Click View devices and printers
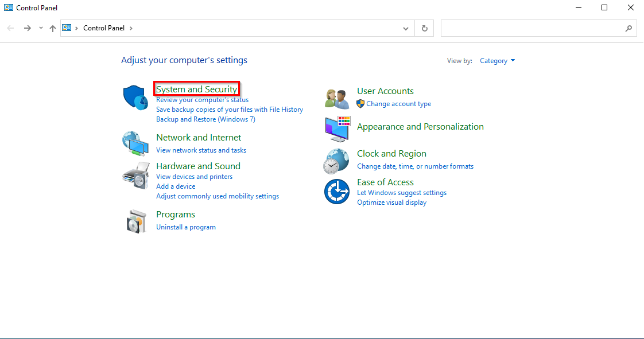 [194, 177]
